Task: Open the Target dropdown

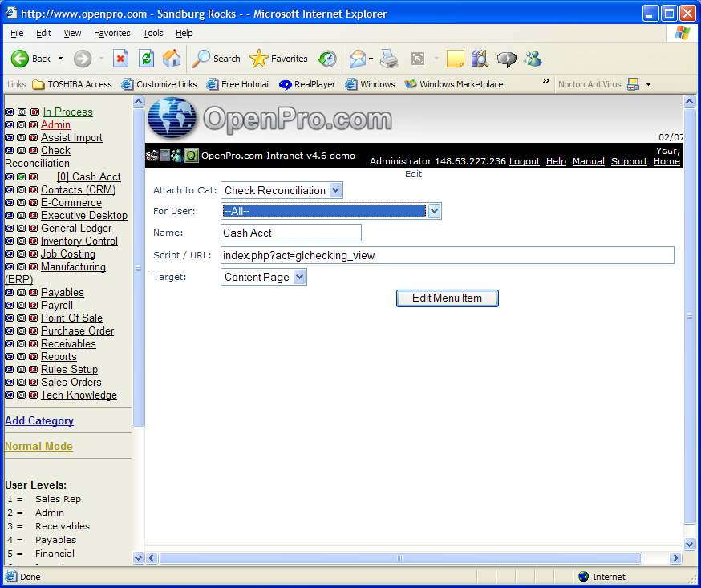Action: (264, 277)
